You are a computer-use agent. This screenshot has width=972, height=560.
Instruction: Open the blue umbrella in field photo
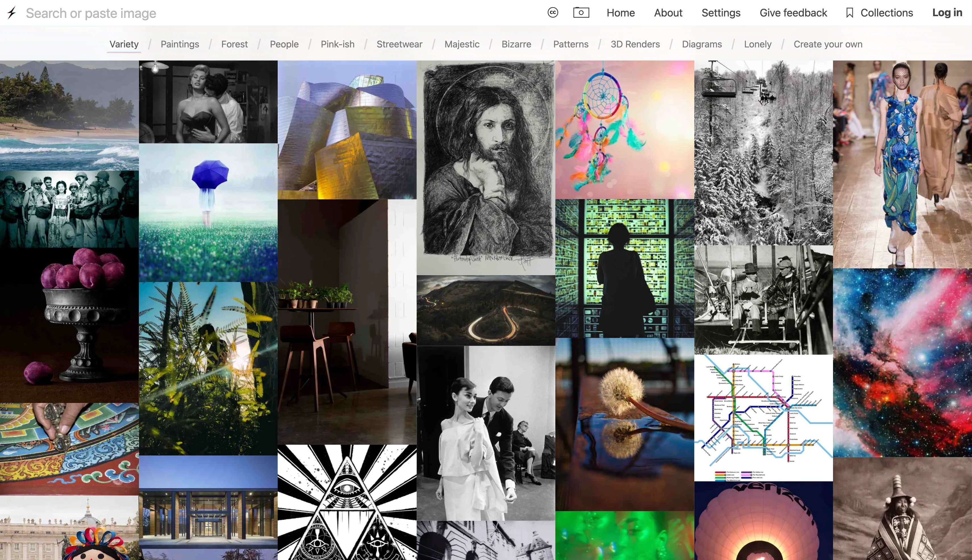(x=208, y=212)
